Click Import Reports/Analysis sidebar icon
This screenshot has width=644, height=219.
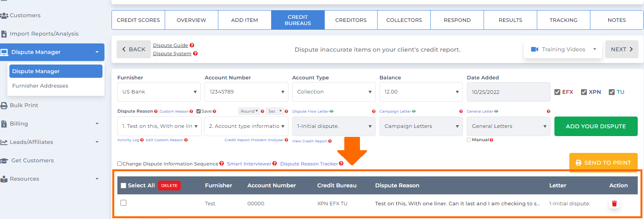point(4,34)
